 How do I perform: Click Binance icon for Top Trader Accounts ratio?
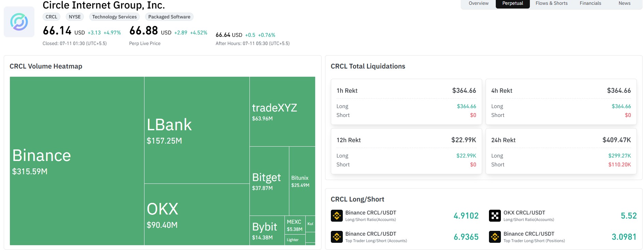pyautogui.click(x=337, y=237)
